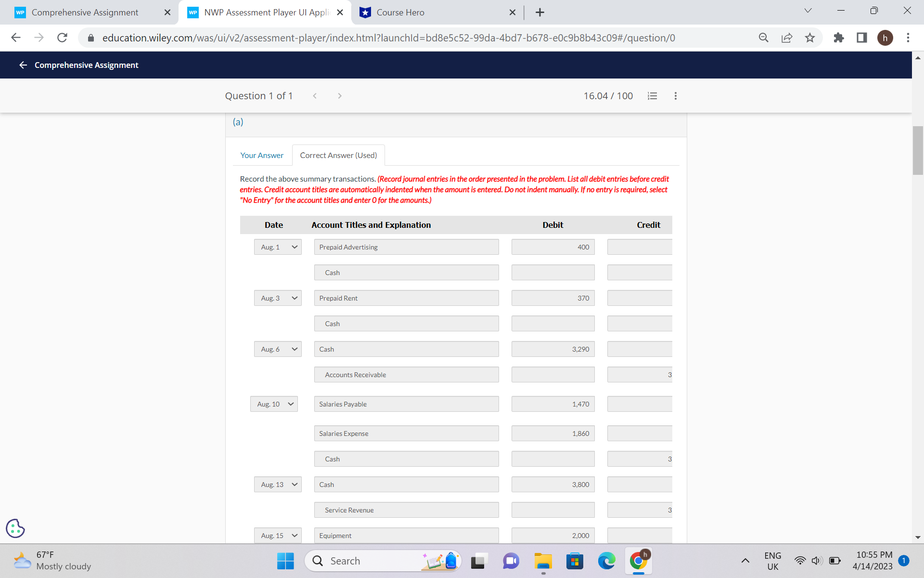Open the accessibility widget at bottom left
This screenshot has height=578, width=924.
(15, 528)
